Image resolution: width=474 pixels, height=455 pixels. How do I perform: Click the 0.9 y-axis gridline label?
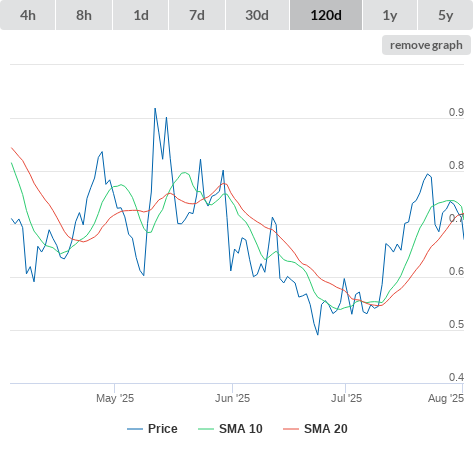pyautogui.click(x=456, y=112)
